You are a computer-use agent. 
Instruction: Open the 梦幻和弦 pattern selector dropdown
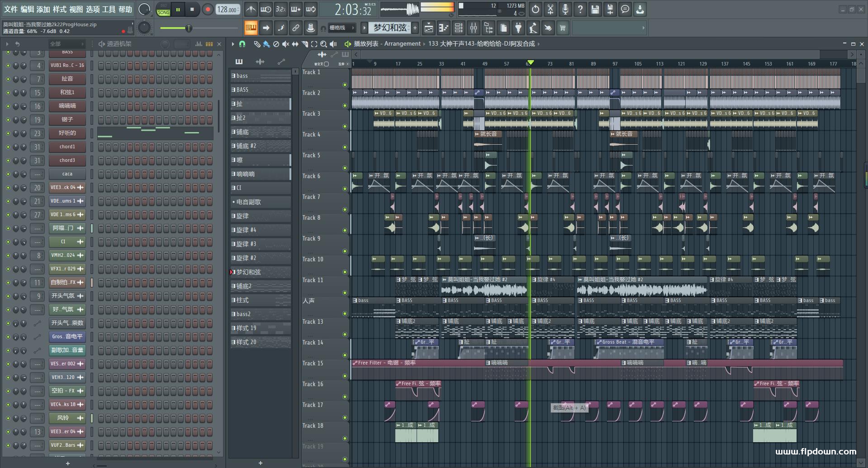coord(390,28)
